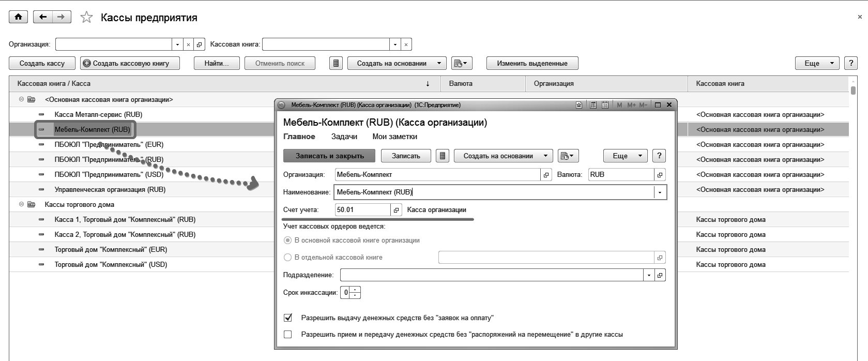Open the calculator from the dialog title bar

593,105
